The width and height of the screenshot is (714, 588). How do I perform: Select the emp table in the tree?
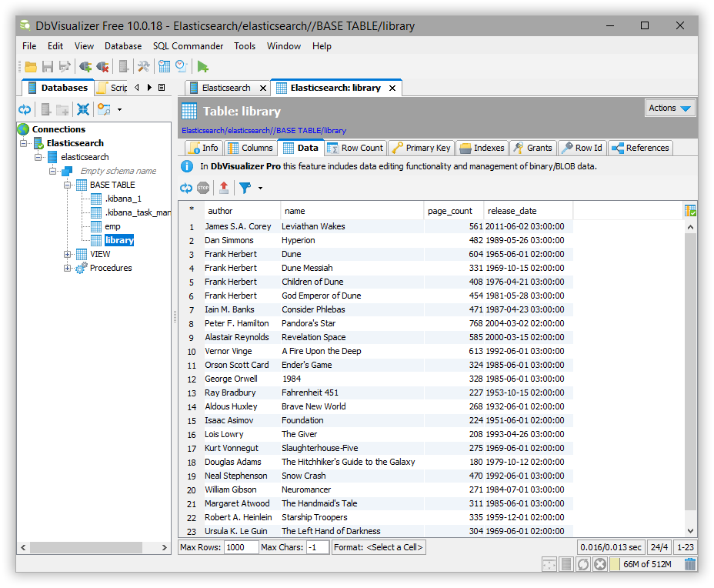click(x=112, y=226)
